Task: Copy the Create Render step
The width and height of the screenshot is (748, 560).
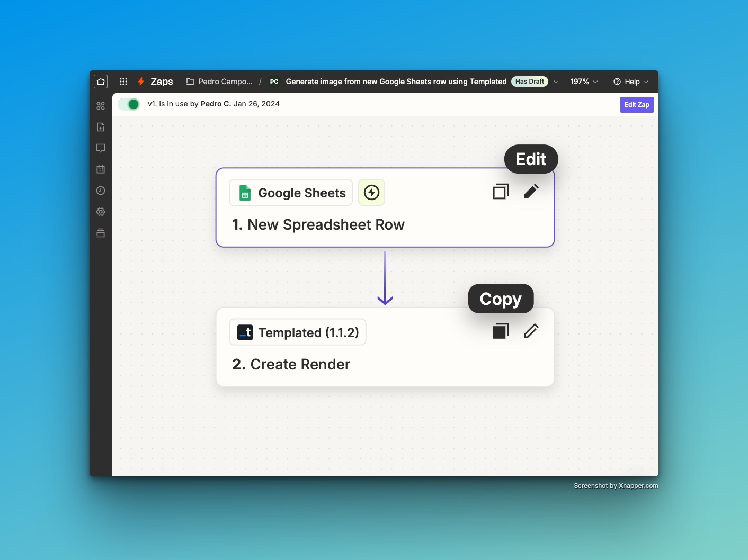Action: click(x=501, y=331)
